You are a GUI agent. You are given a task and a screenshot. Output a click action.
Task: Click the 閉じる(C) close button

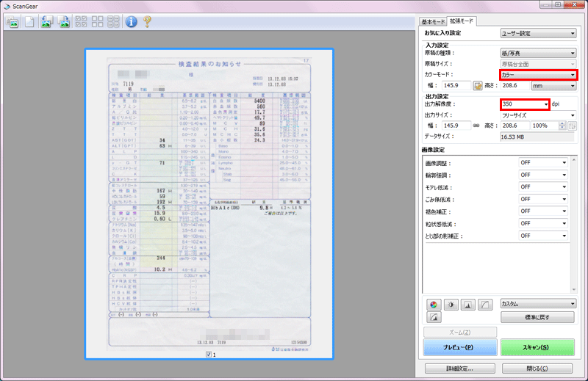click(x=537, y=369)
